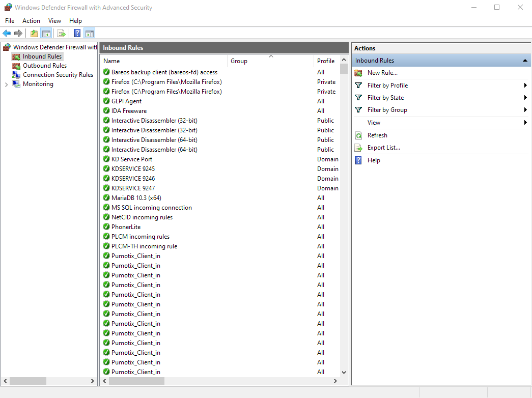Open the Filter by Group submenu arrow
This screenshot has height=398, width=532.
(525, 110)
